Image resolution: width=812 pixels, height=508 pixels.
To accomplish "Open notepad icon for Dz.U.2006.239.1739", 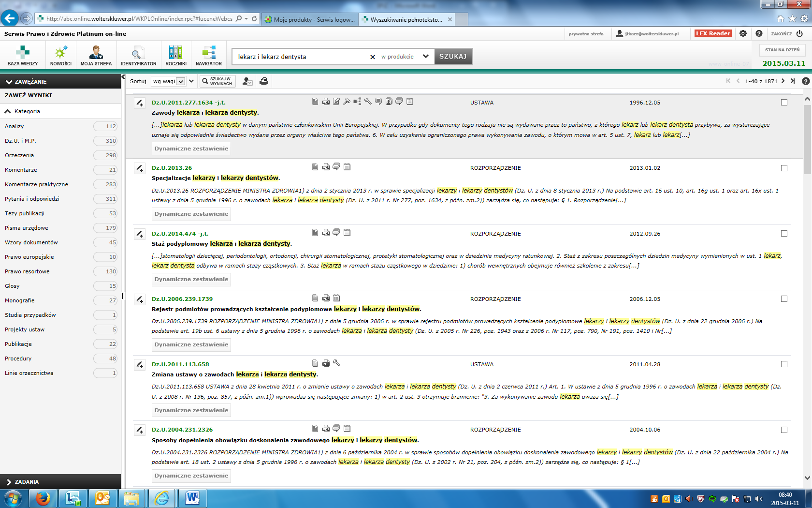I will click(x=337, y=298).
